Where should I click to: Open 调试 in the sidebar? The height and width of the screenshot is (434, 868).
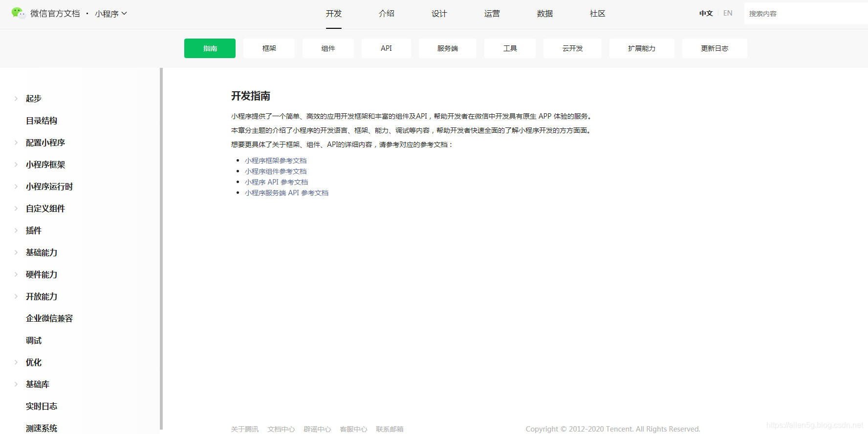click(x=34, y=340)
